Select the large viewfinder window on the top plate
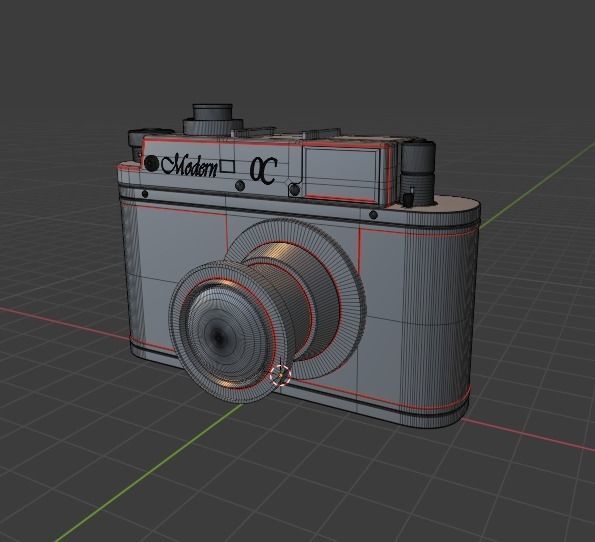 341,175
